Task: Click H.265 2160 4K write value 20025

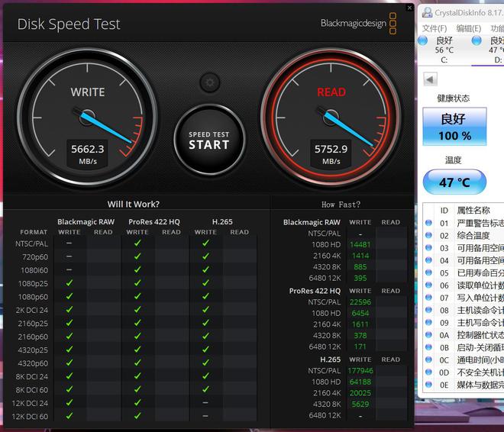Action: pyautogui.click(x=360, y=393)
